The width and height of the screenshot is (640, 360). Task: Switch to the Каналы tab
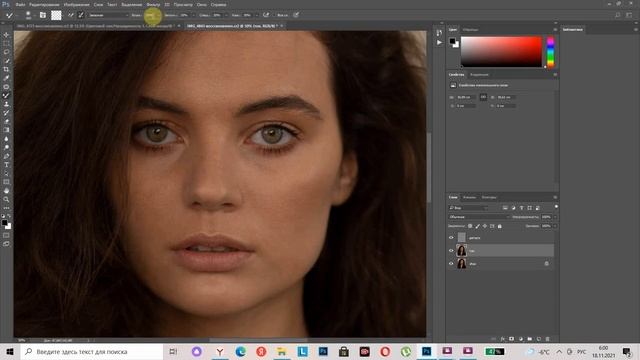coord(469,197)
